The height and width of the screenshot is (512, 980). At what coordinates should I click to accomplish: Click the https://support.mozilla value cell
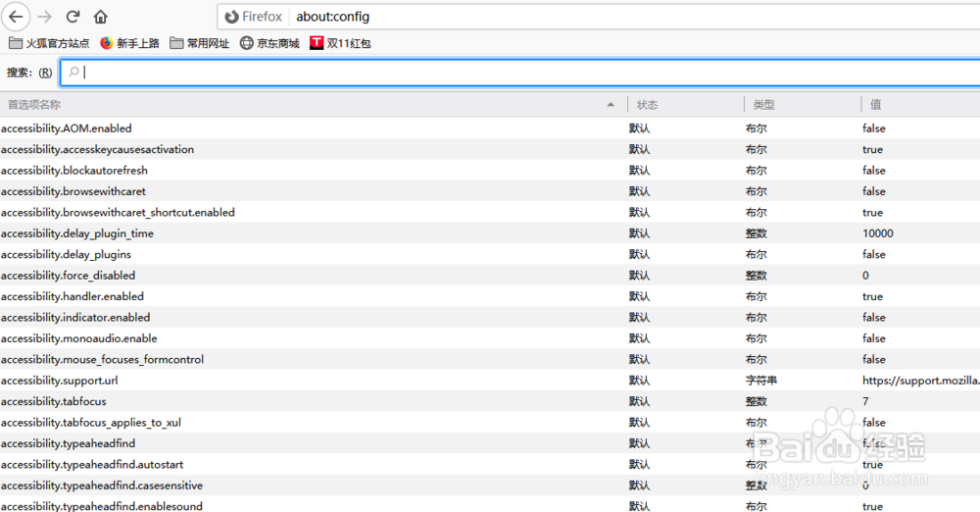tap(920, 380)
